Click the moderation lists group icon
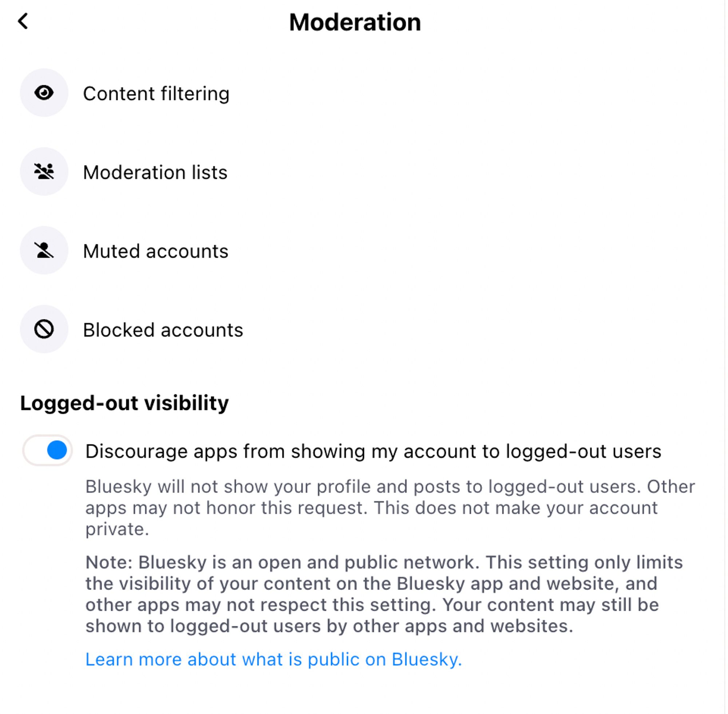Screen dimensions: 728x714 44,171
